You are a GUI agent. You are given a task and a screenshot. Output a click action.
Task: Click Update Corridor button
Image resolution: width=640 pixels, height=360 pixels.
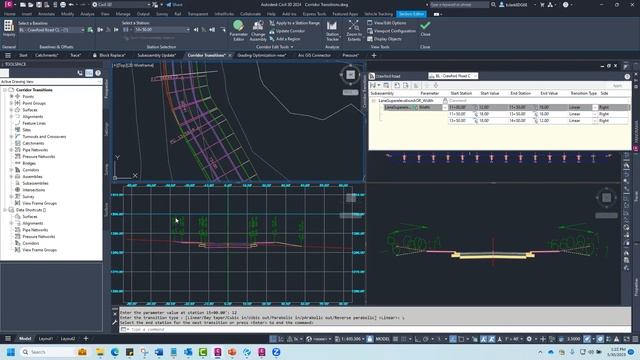point(287,31)
